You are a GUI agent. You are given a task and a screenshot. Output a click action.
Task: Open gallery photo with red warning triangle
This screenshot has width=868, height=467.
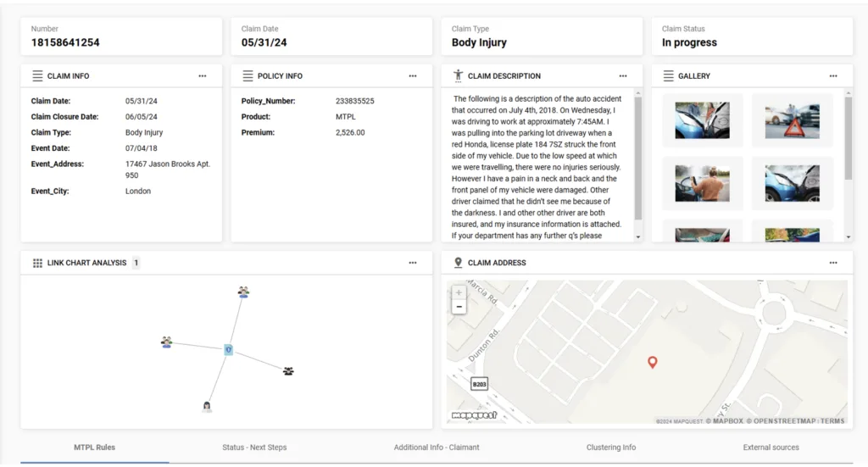tap(793, 120)
